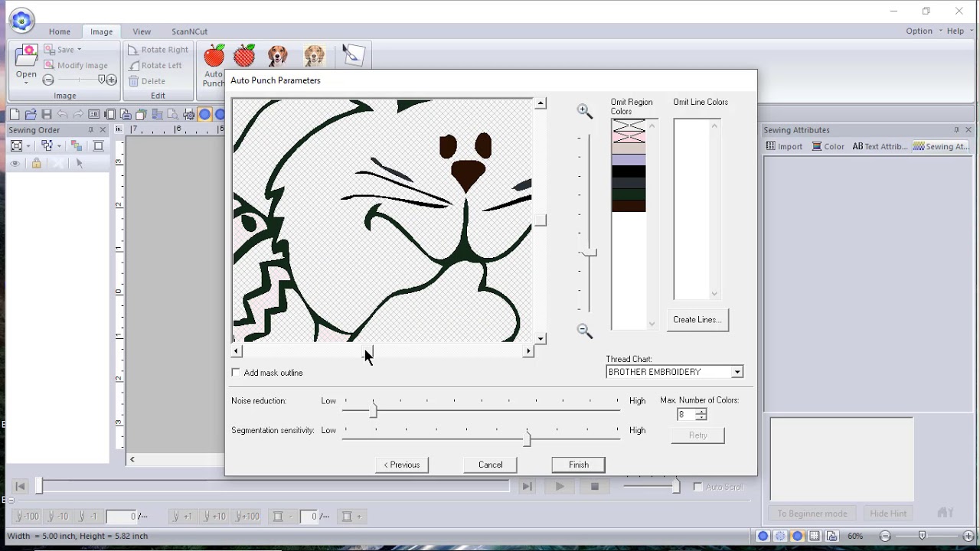
Task: Select the pink crossed-out region color swatch
Action: (629, 138)
